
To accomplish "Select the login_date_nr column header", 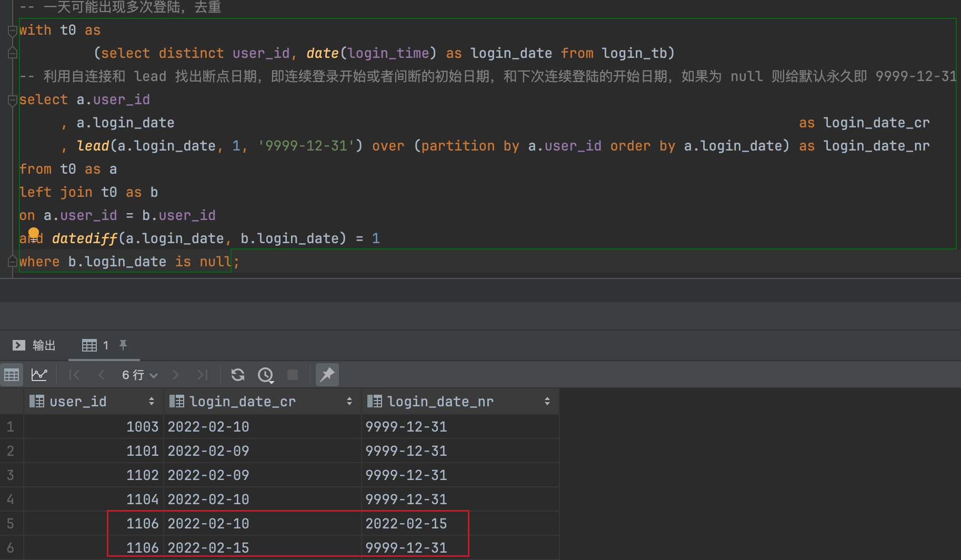I will click(x=461, y=402).
